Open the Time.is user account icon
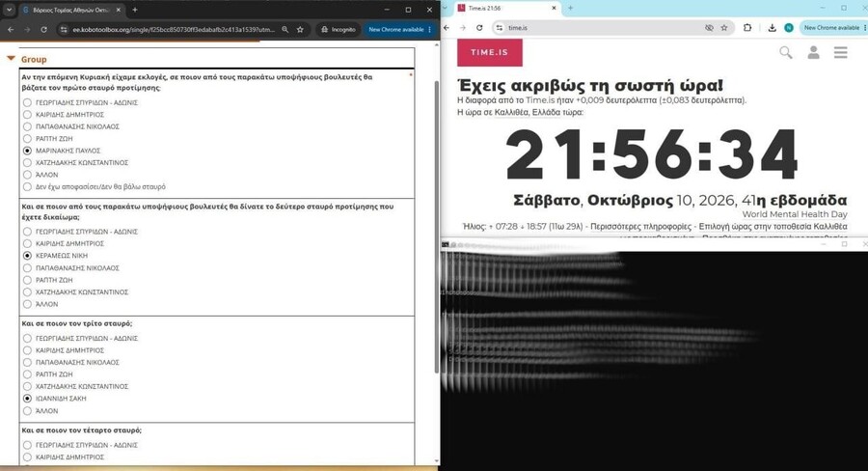 [813, 53]
